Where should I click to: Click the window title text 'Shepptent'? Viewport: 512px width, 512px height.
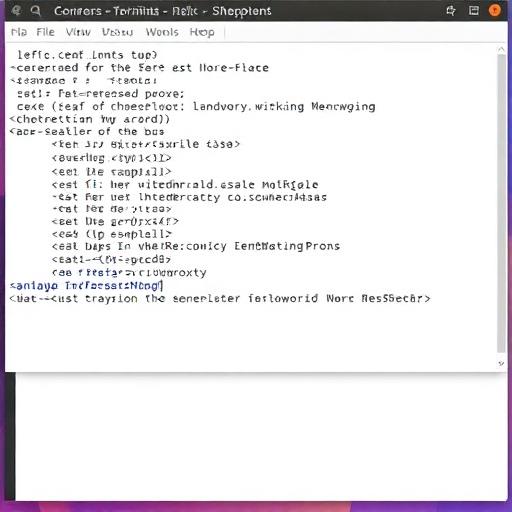click(242, 11)
